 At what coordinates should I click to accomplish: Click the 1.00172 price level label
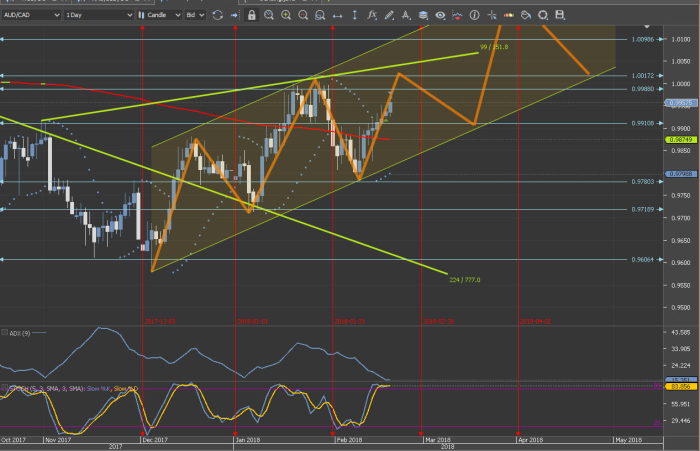(642, 75)
